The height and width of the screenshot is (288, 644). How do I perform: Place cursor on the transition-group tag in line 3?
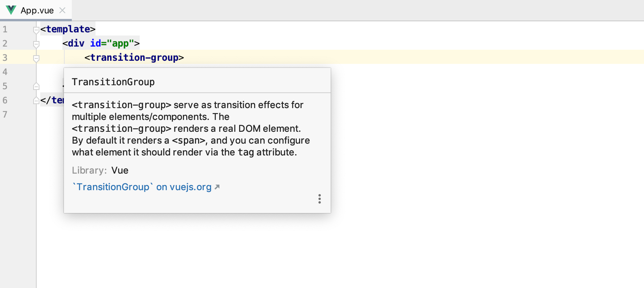134,58
